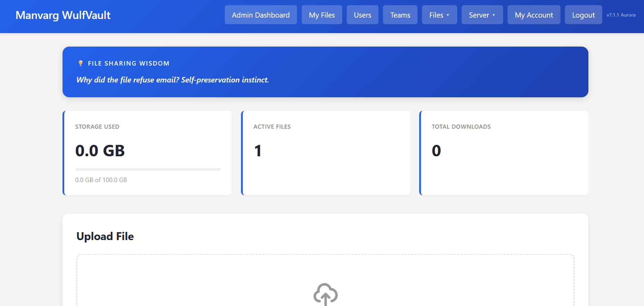Navigate to Teams
This screenshot has height=306, width=644.
pyautogui.click(x=400, y=15)
